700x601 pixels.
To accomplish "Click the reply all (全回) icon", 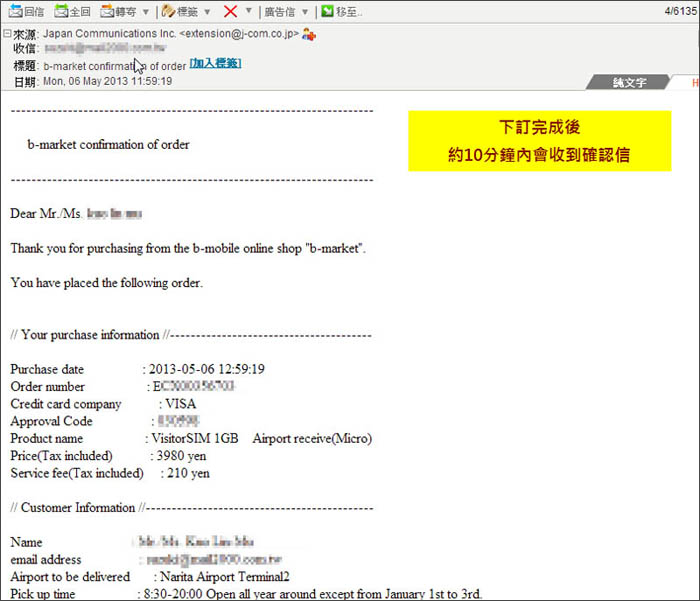I will (x=61, y=11).
